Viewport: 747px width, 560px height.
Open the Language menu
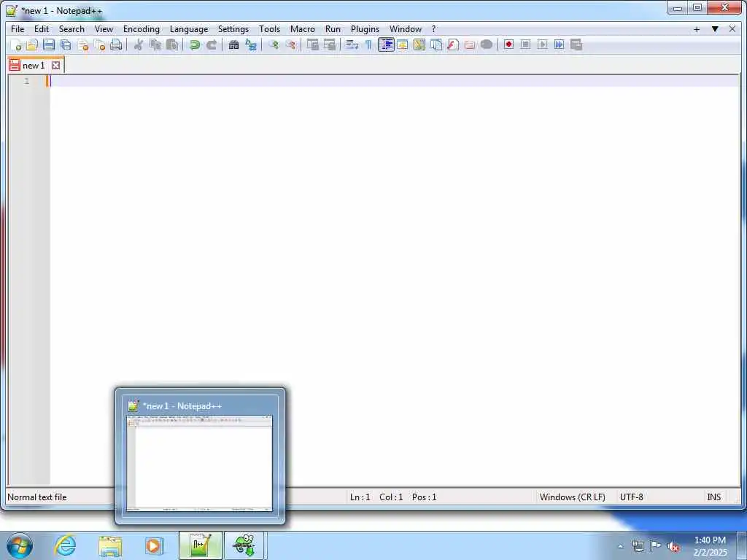click(189, 29)
